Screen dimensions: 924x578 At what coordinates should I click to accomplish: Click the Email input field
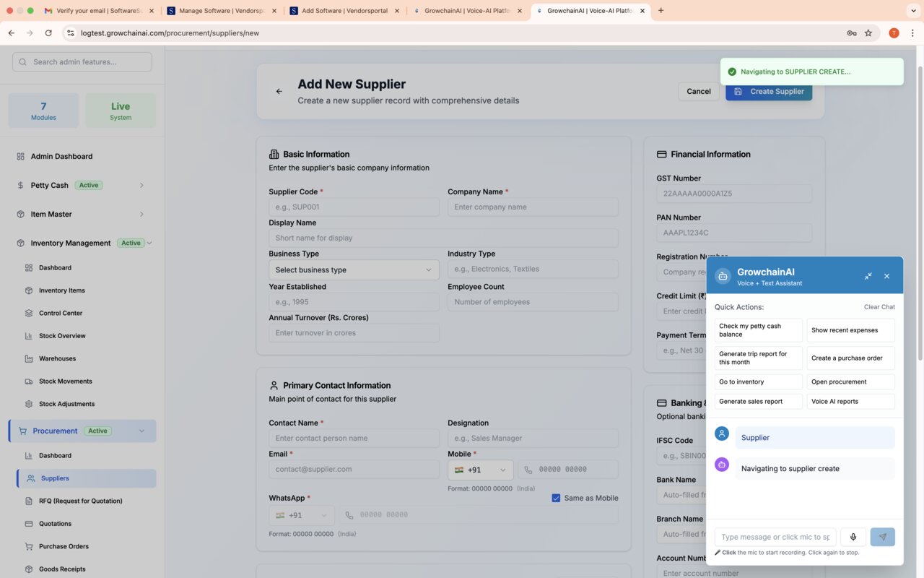(354, 470)
